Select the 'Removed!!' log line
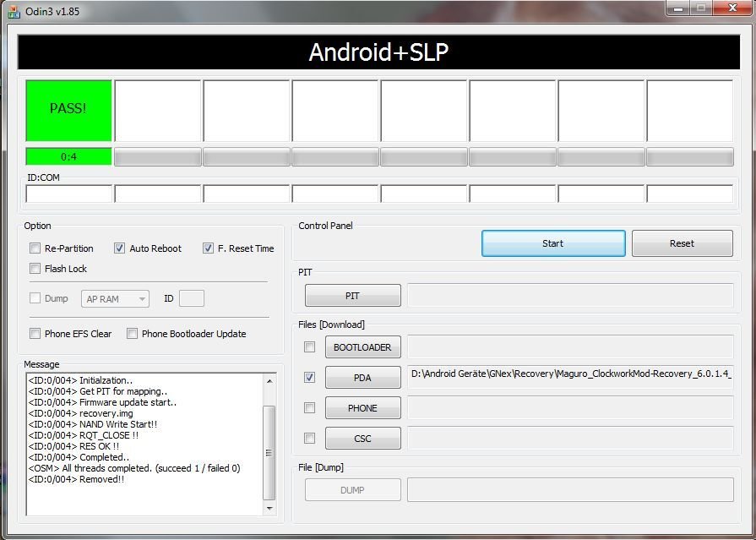Screen dimensions: 756x540 coord(76,479)
